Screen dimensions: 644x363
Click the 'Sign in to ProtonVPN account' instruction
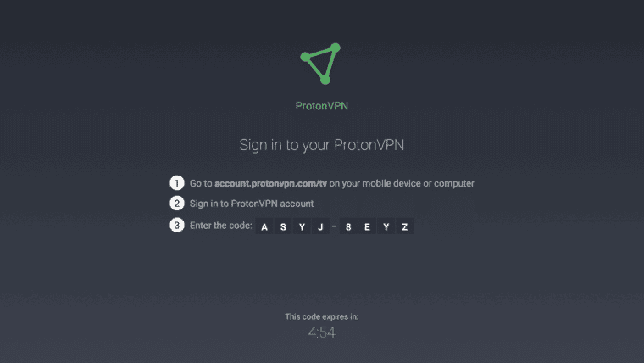click(x=252, y=204)
